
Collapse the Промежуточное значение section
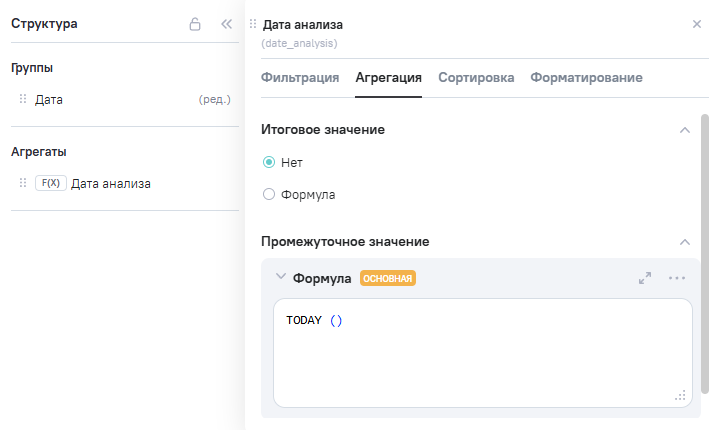(685, 242)
